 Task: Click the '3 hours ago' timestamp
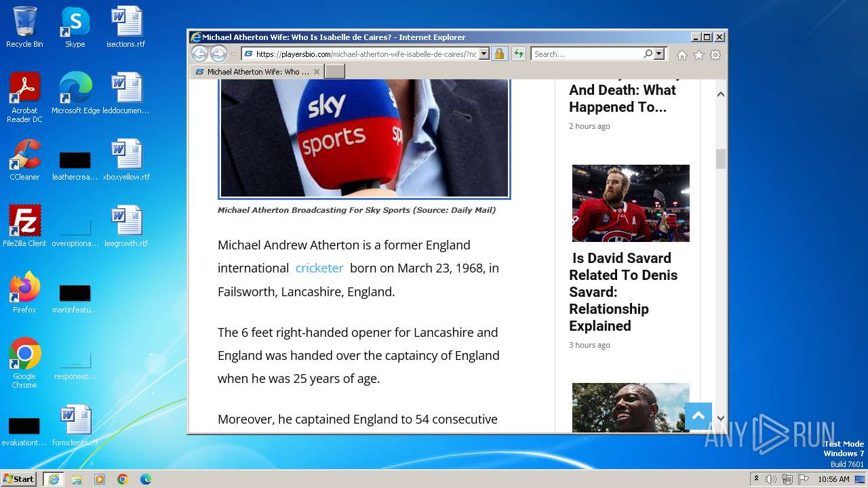(x=589, y=345)
